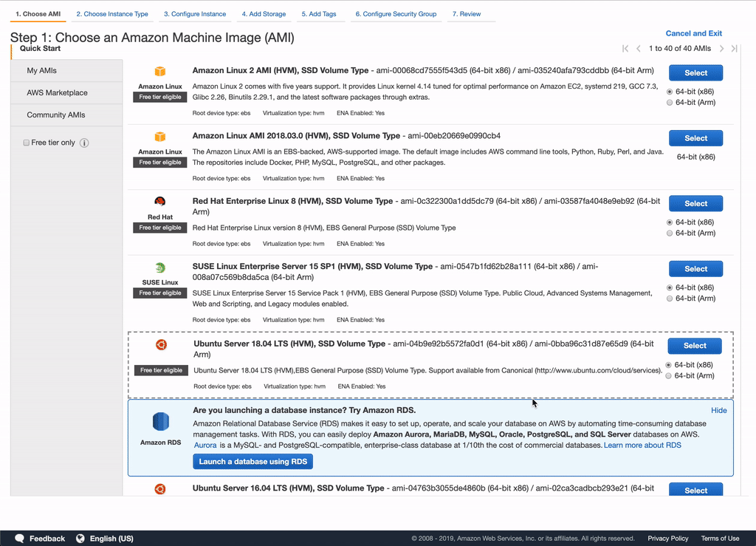Click the Amazon Linux 2 AMI orange cube icon

pos(160,72)
